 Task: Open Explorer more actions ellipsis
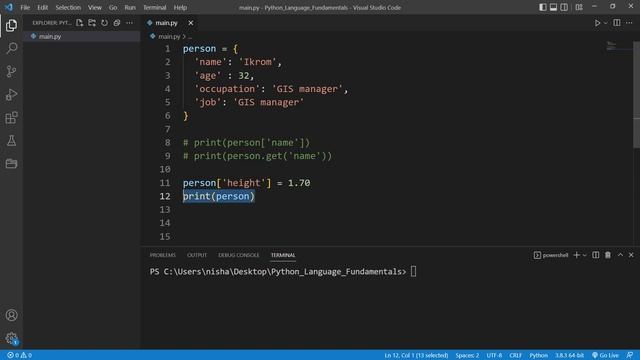[x=129, y=23]
